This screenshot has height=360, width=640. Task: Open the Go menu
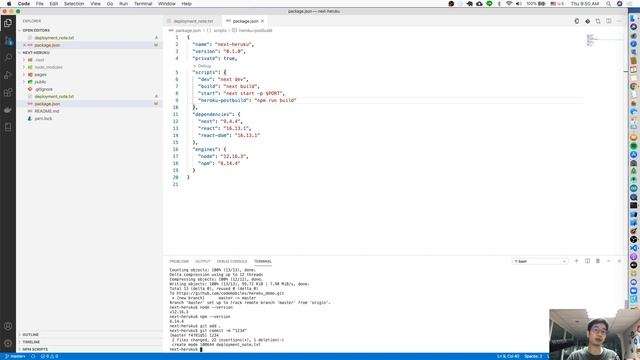click(110, 4)
